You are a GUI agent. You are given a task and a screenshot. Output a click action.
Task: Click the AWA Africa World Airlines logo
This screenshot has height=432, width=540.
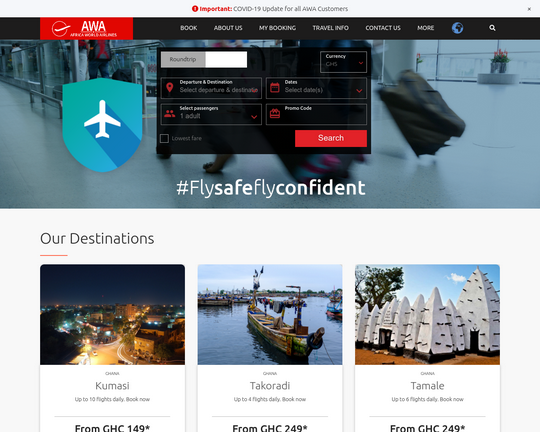86,28
